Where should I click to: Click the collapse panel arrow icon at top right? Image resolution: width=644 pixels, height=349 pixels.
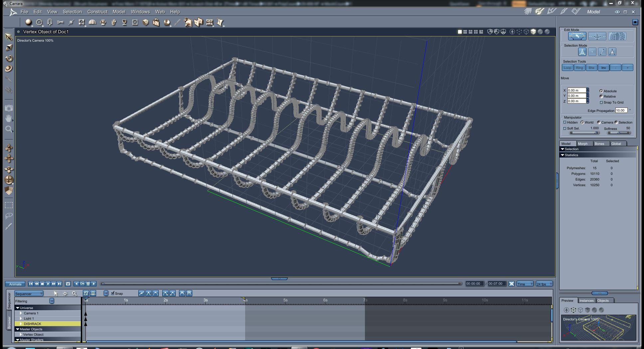point(635,22)
